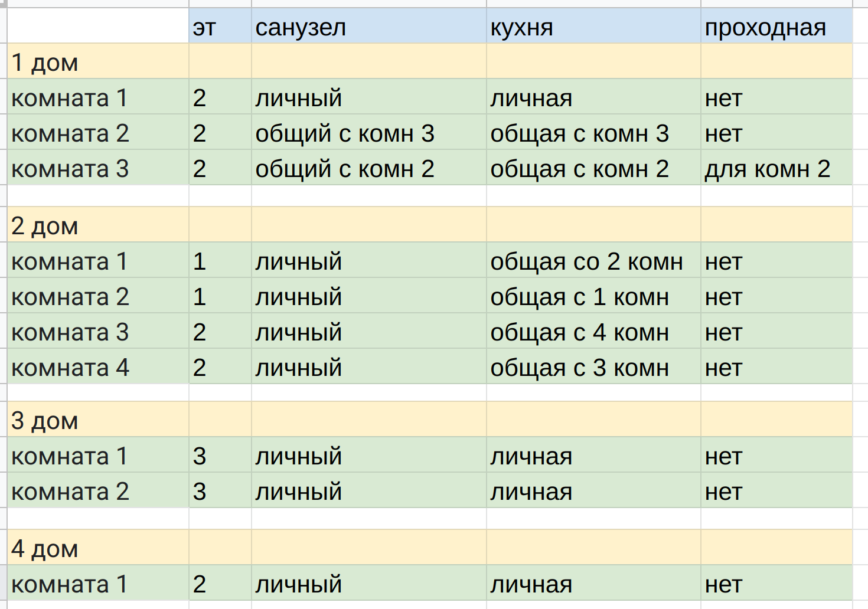Select 'комната 2' under 2 дом
This screenshot has height=609, width=868.
[x=98, y=296]
